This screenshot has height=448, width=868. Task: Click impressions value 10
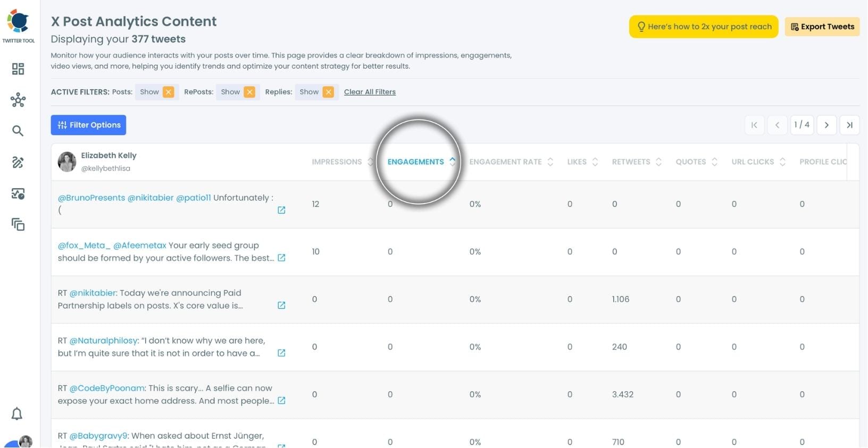coord(315,251)
